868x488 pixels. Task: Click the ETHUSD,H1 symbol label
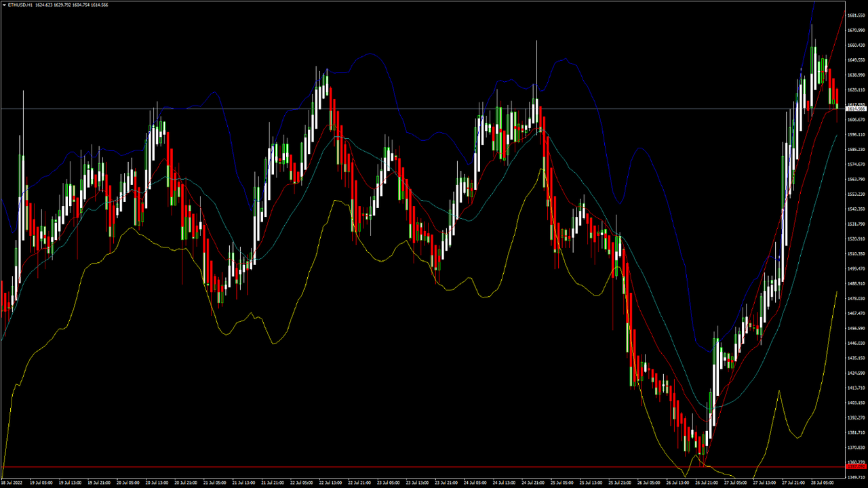(x=21, y=4)
